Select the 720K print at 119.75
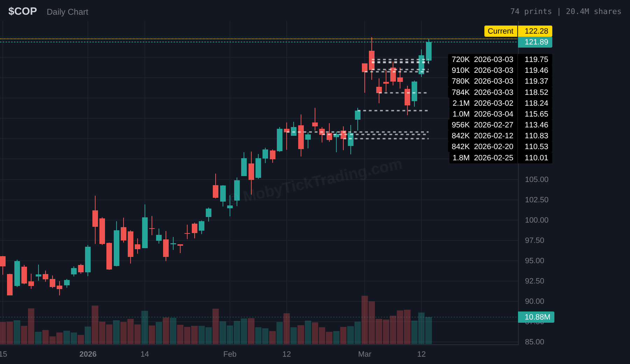This screenshot has height=364, width=630. point(500,59)
